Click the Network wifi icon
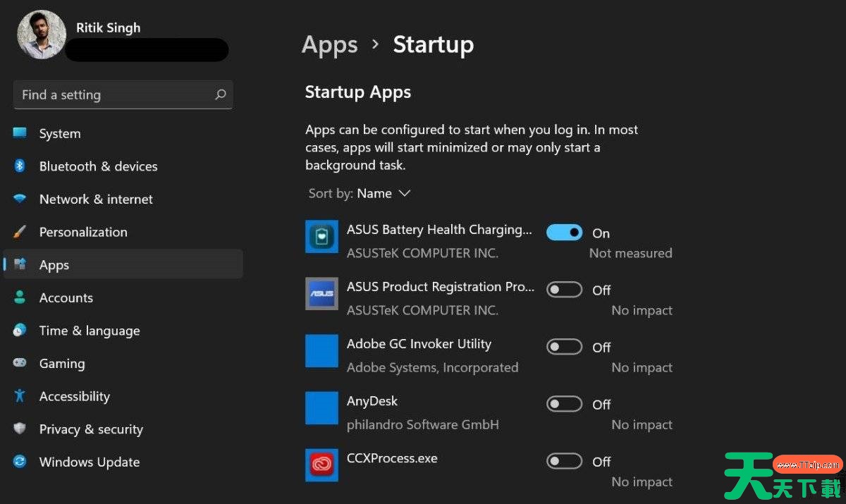The height and width of the screenshot is (504, 846). point(20,199)
